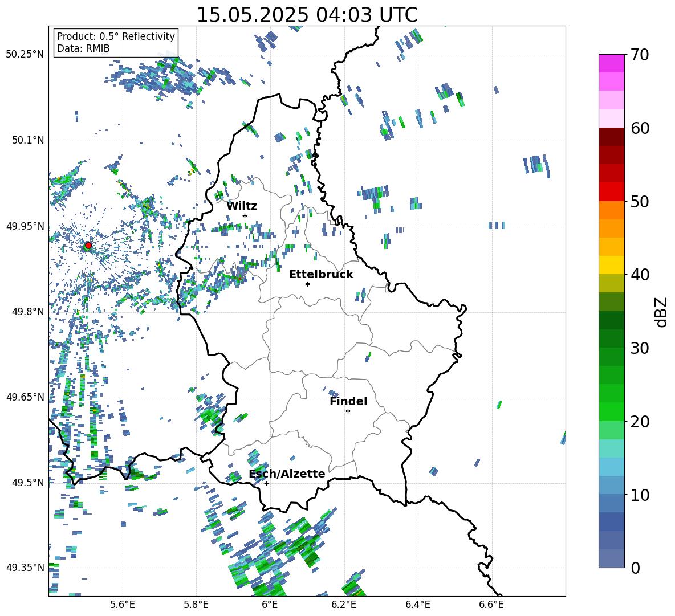
Task: Click the 'Product: 0.5° Reflectivity' text
Action: tap(116, 36)
